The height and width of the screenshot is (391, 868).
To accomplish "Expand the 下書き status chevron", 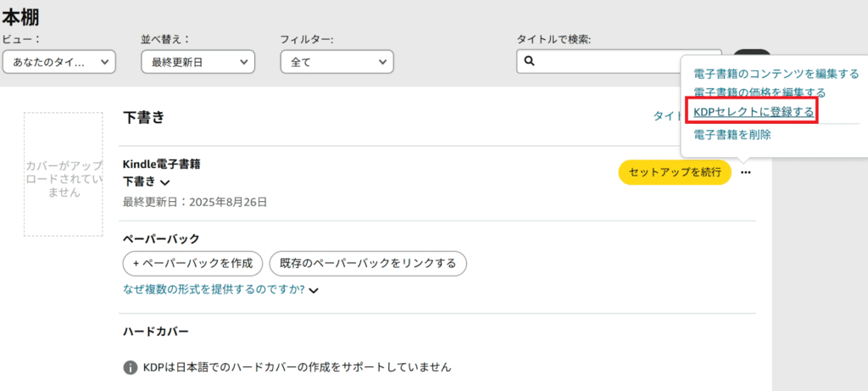I will [x=164, y=182].
